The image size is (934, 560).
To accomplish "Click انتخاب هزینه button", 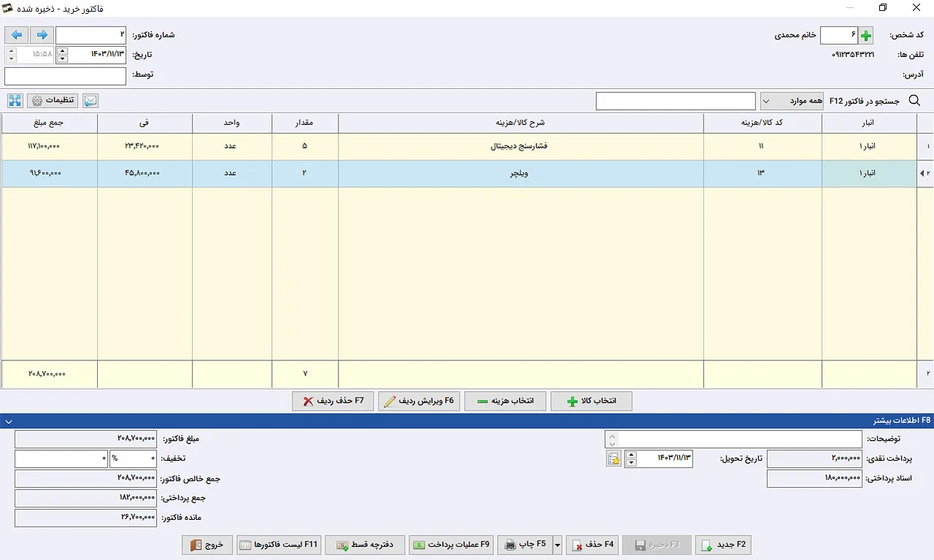I will 505,401.
